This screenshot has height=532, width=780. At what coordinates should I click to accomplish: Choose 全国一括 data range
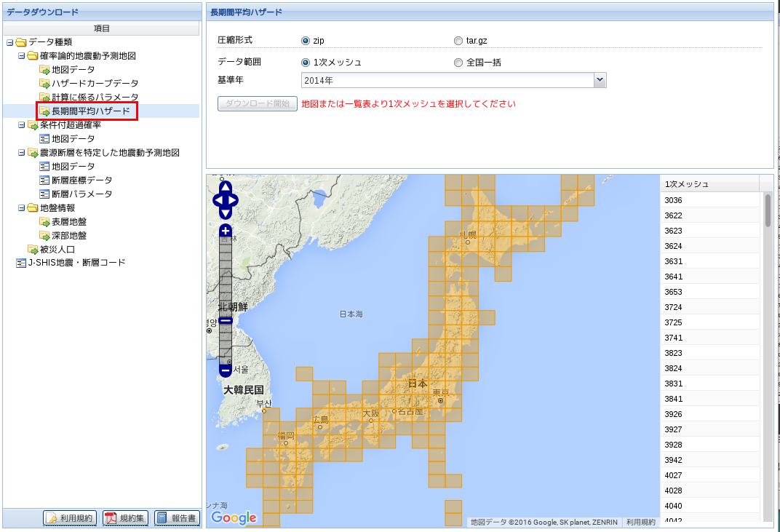(x=458, y=63)
